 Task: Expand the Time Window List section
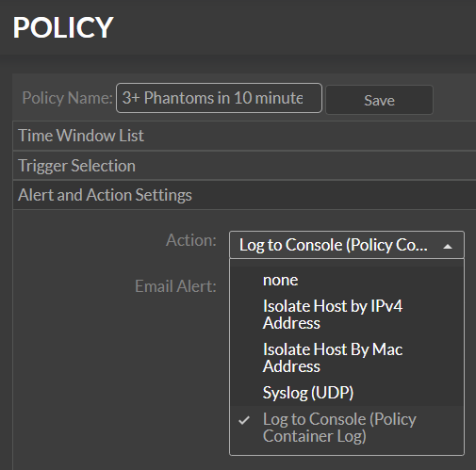[x=244, y=136]
